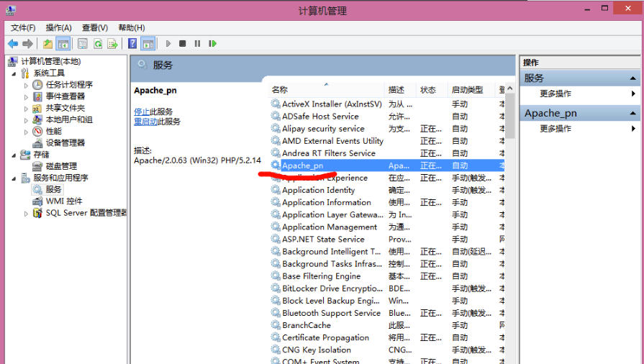Click the Disk Management icon in tree

(x=37, y=166)
